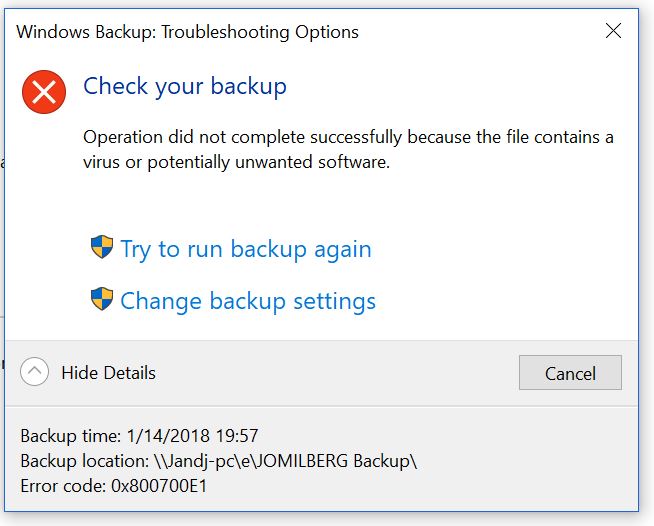Select Try to run backup again
Viewport: 654px width, 526px height.
coord(246,249)
